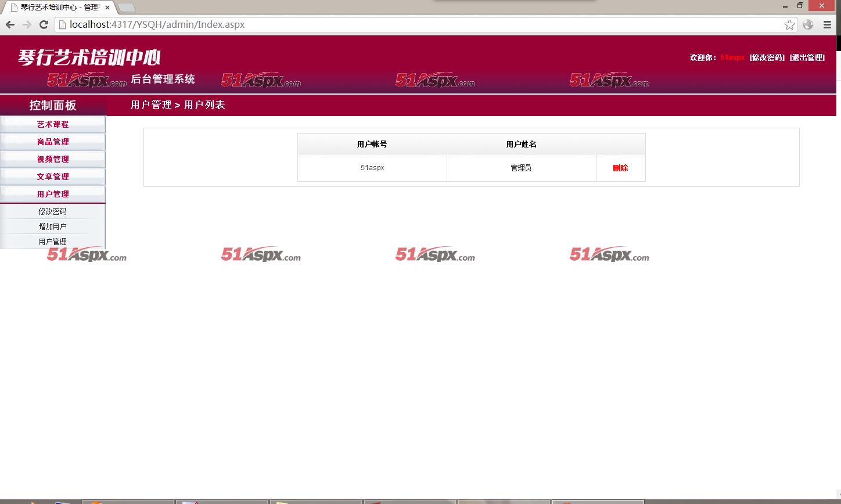Click the address bar URL field
Image resolution: width=841 pixels, height=504 pixels.
(x=407, y=24)
